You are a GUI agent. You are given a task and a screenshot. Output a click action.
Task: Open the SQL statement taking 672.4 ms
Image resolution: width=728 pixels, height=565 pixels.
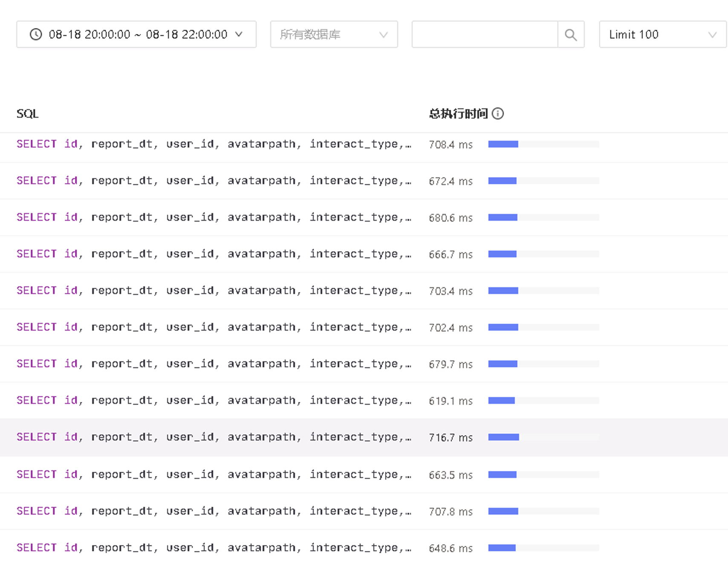pos(213,181)
